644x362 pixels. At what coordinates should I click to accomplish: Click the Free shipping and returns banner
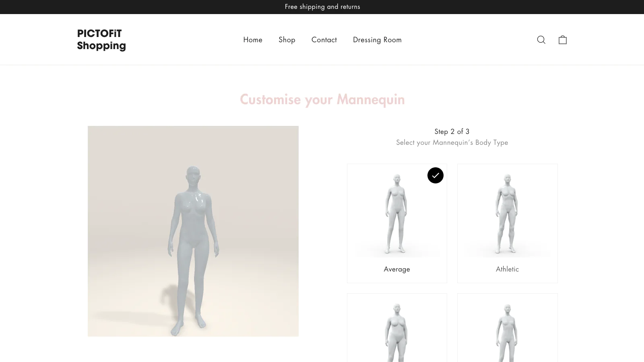pos(322,7)
